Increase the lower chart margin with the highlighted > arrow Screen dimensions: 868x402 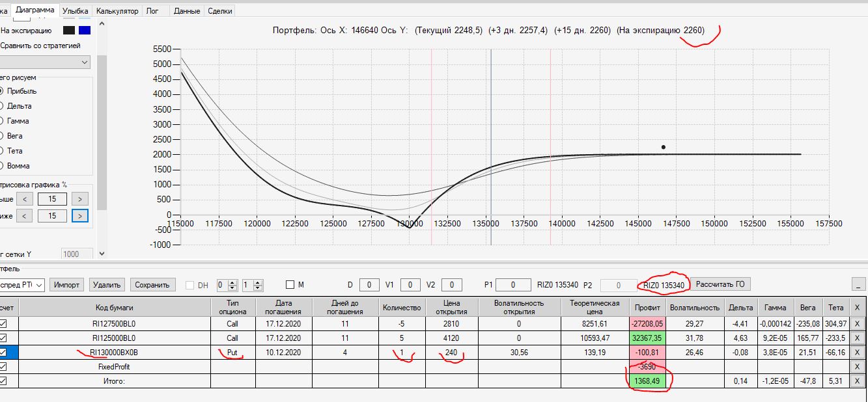tap(79, 215)
